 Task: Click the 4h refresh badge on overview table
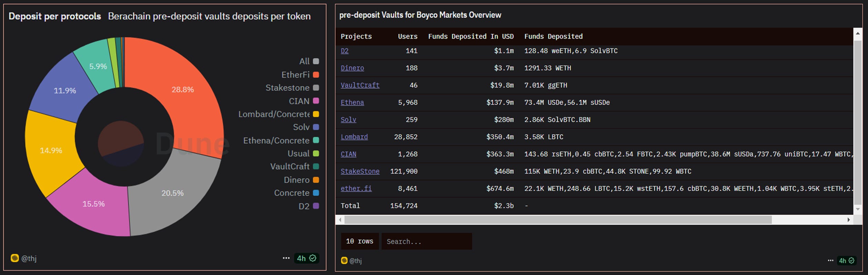pyautogui.click(x=847, y=261)
